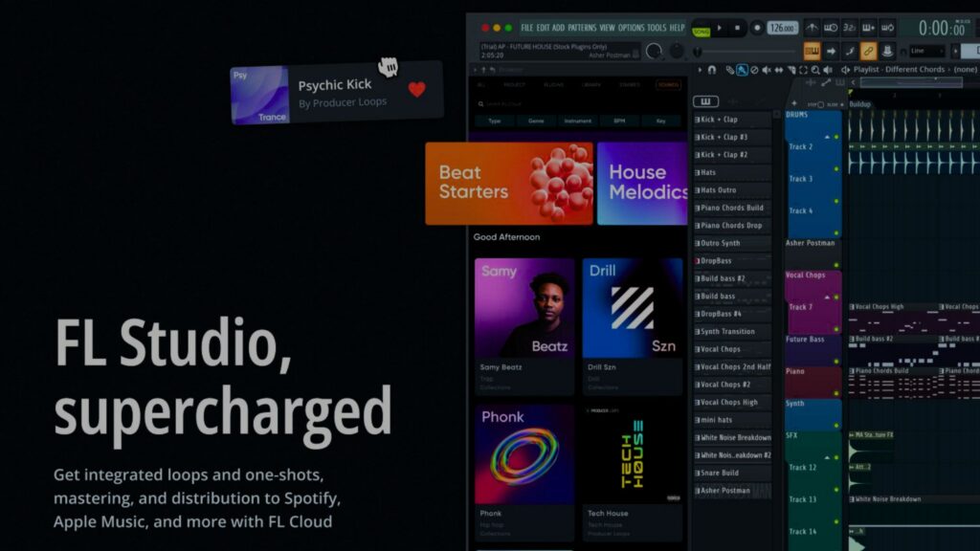Open the Beat Starters banner

click(509, 184)
